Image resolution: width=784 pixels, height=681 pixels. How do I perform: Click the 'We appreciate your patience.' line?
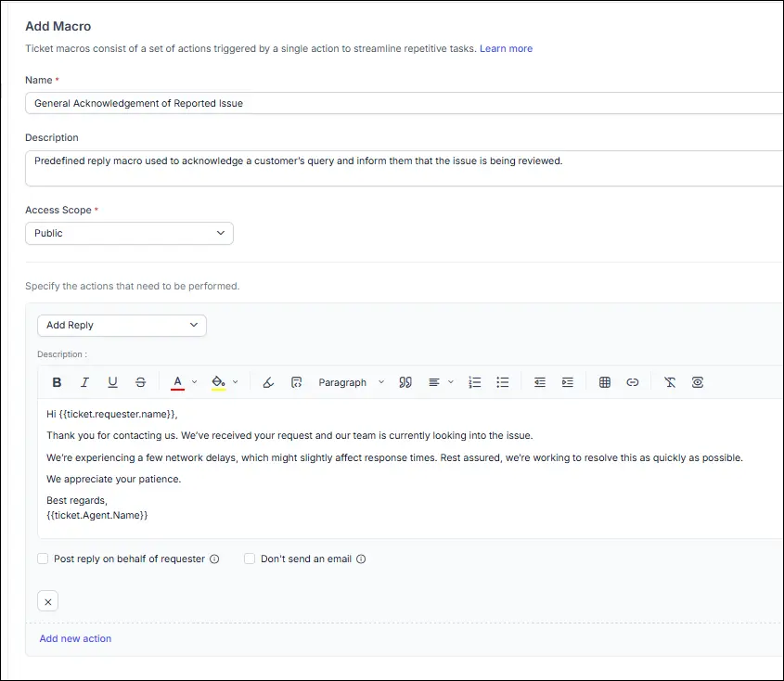[x=113, y=479]
